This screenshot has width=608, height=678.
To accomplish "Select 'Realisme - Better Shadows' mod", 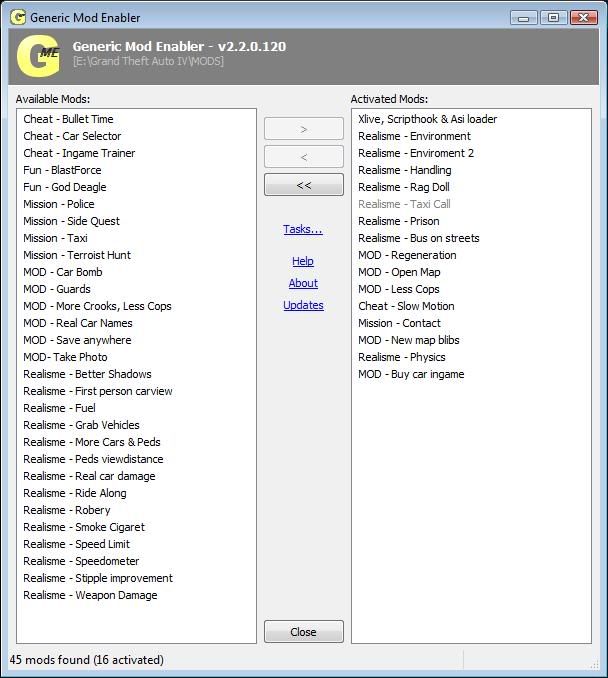I will click(87, 374).
